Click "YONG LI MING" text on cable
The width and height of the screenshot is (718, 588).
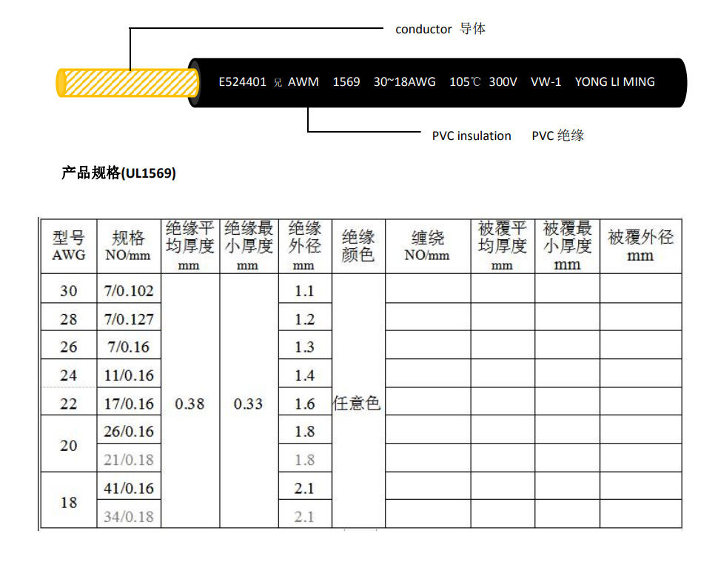[614, 81]
